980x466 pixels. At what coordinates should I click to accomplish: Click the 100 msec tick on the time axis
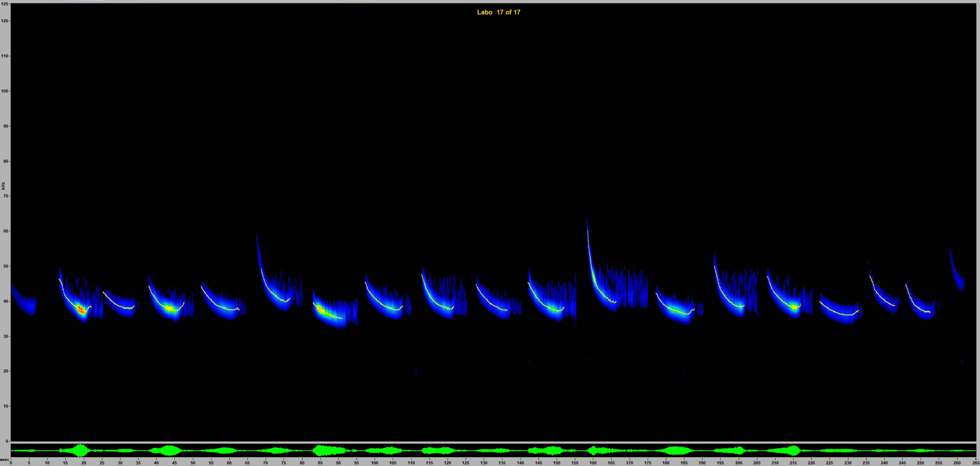[x=375, y=463]
